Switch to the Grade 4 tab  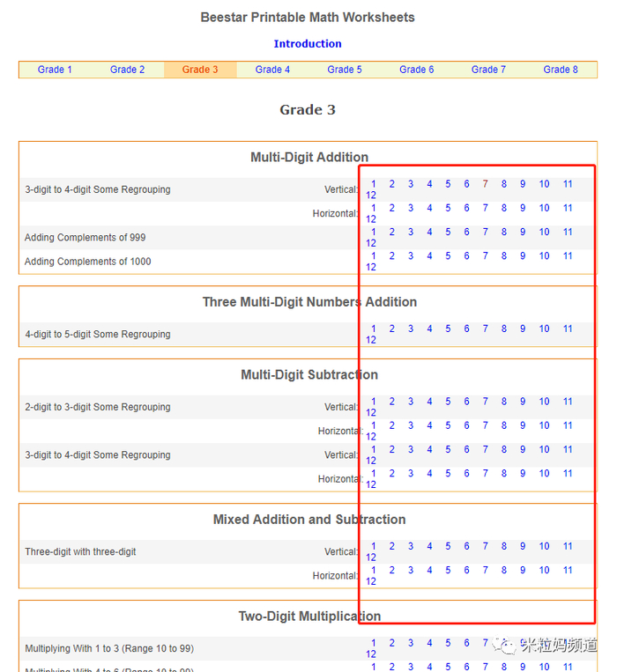(x=272, y=70)
